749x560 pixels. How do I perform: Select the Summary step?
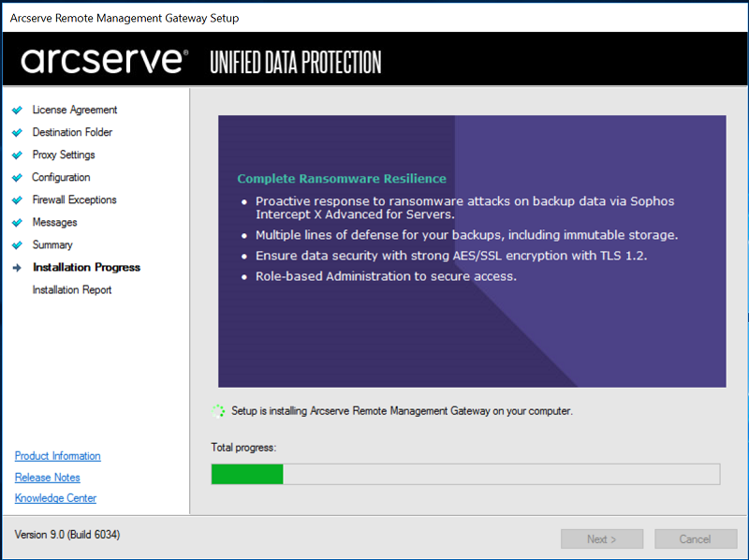tap(52, 244)
